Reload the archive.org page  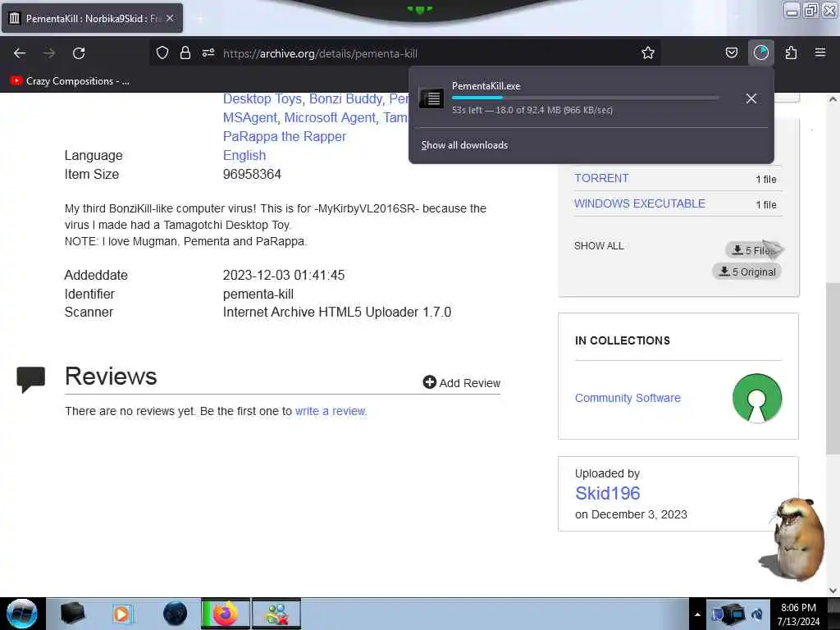pos(79,53)
